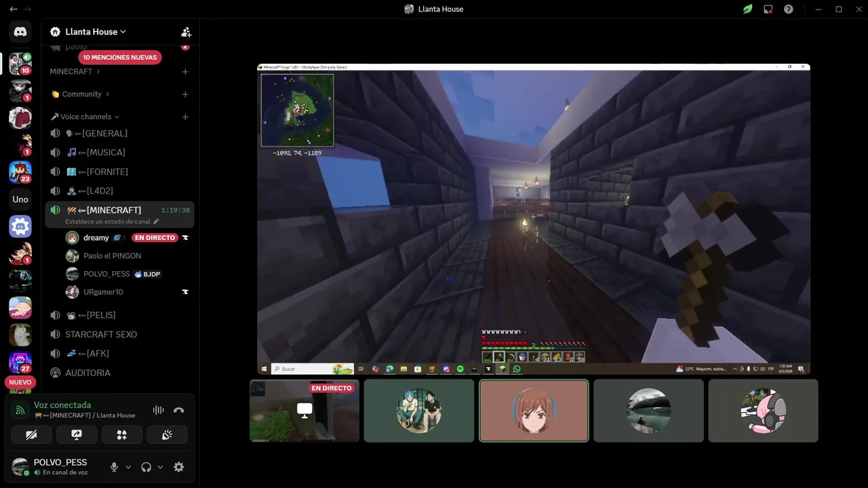868x488 pixels.
Task: Open Activities launcher button
Action: pyautogui.click(x=122, y=434)
